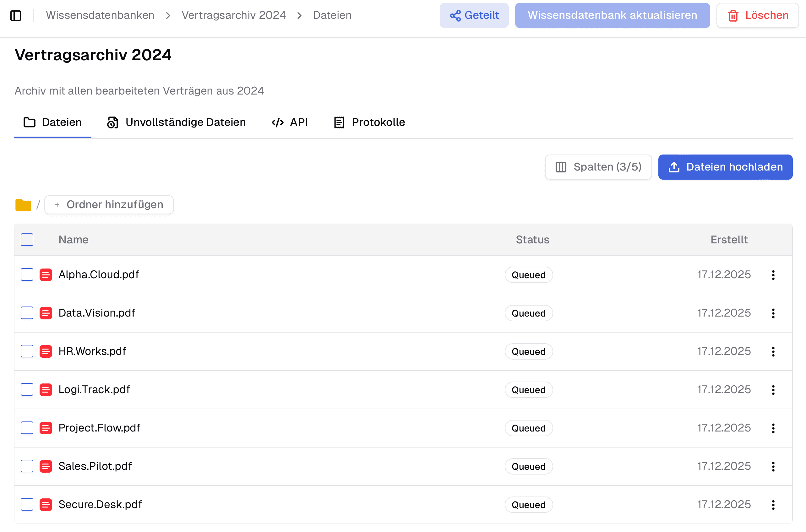Open the three-dot menu for Alpha.Cloud.pdf
This screenshot has width=806, height=532.
coord(773,275)
